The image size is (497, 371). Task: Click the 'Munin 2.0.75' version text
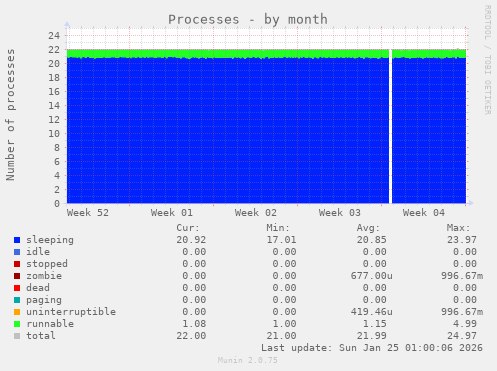pyautogui.click(x=248, y=360)
